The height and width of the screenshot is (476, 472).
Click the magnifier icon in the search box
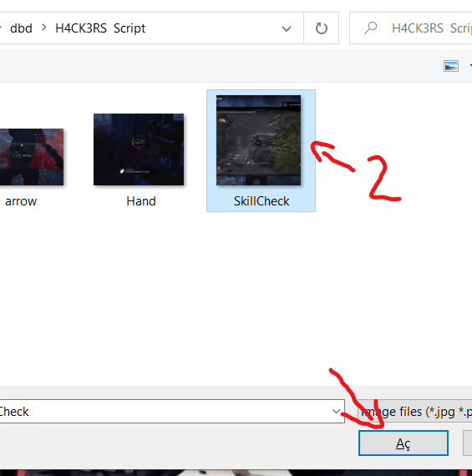point(370,28)
